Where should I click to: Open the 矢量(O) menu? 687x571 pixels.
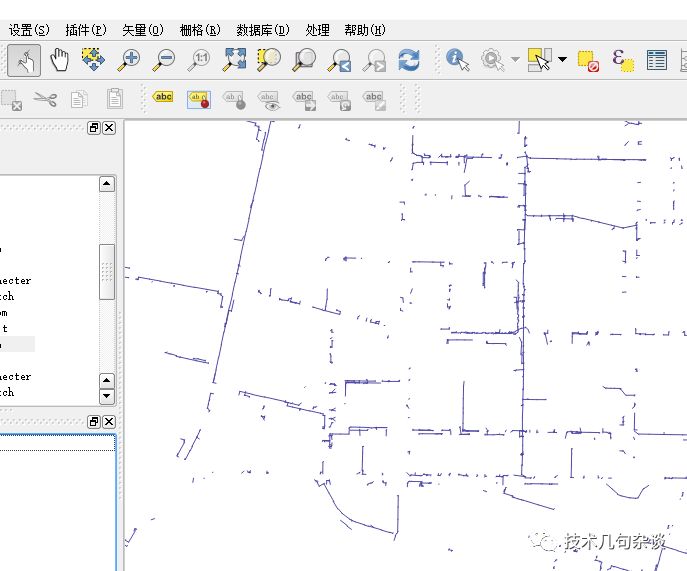click(x=143, y=30)
